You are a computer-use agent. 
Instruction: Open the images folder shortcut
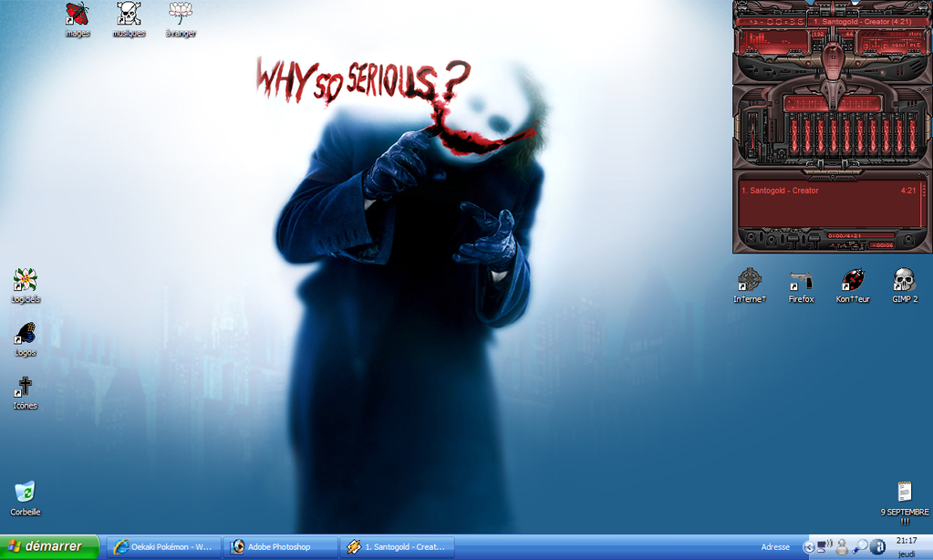click(77, 20)
